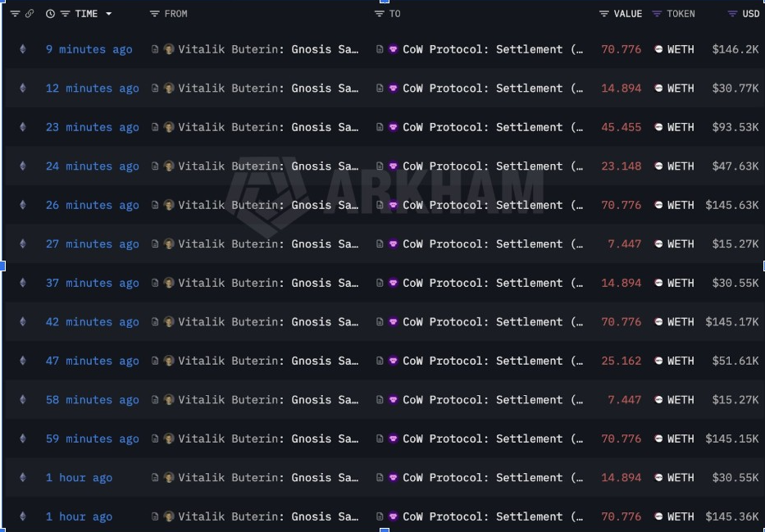Filter transactions by TOKEN column

tap(657, 14)
